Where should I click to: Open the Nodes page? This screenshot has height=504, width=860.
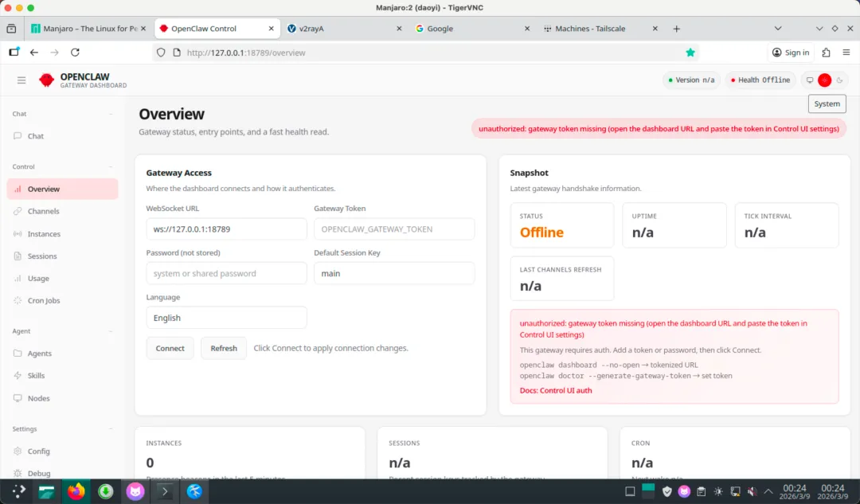pyautogui.click(x=63, y=398)
